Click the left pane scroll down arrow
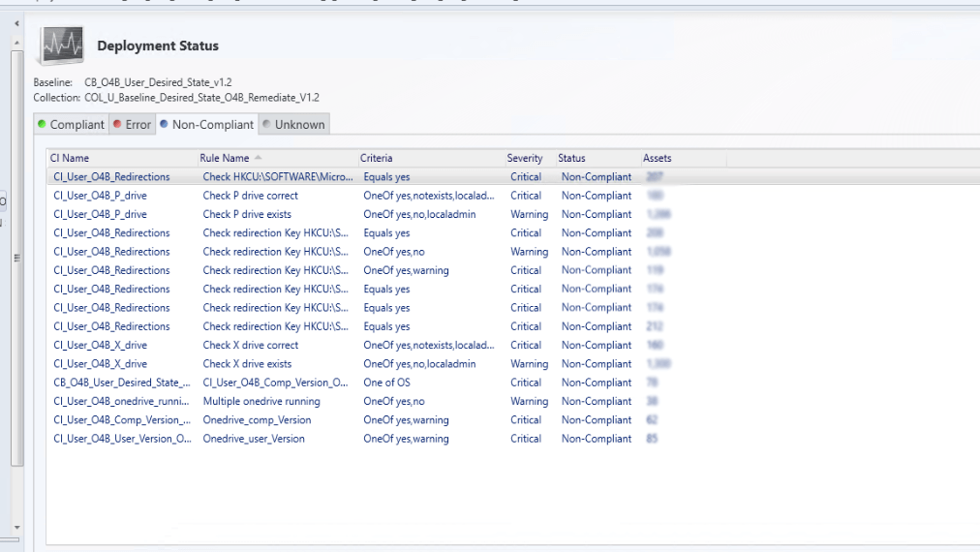The image size is (980, 552). pyautogui.click(x=16, y=528)
